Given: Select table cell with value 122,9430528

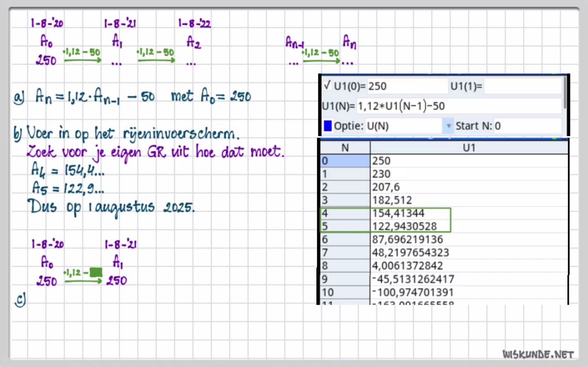Looking at the screenshot, I should click(469, 226).
